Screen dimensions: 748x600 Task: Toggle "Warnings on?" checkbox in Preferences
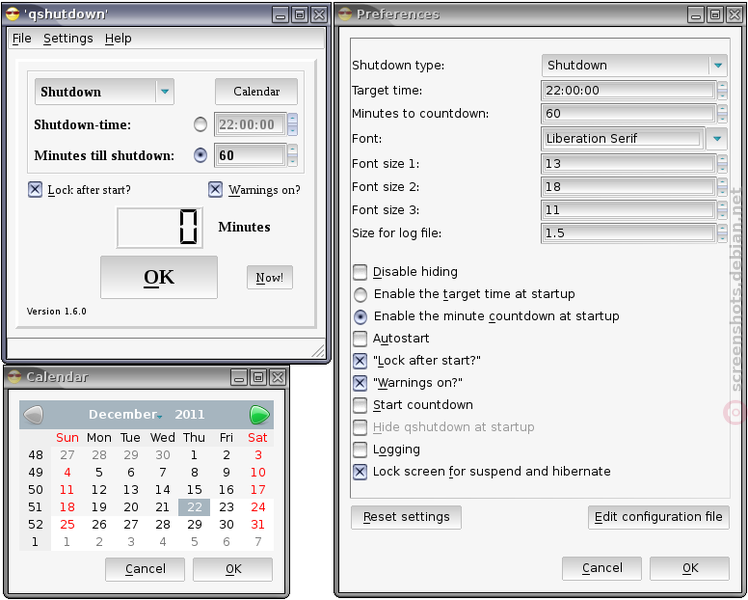point(360,383)
